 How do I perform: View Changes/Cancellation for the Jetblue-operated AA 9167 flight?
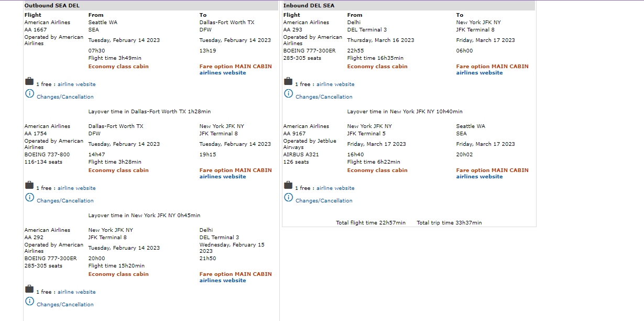pos(324,201)
